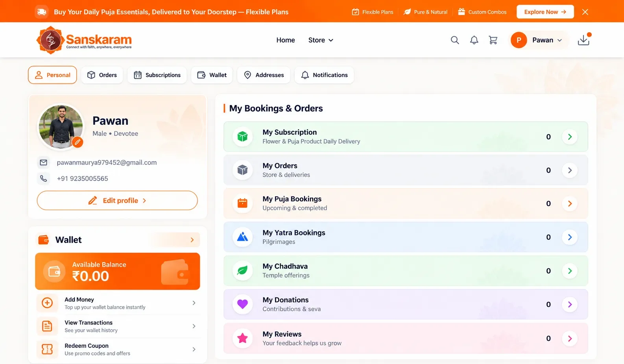This screenshot has width=624, height=364.
Task: Open My Donations with its arrow
Action: point(570,304)
